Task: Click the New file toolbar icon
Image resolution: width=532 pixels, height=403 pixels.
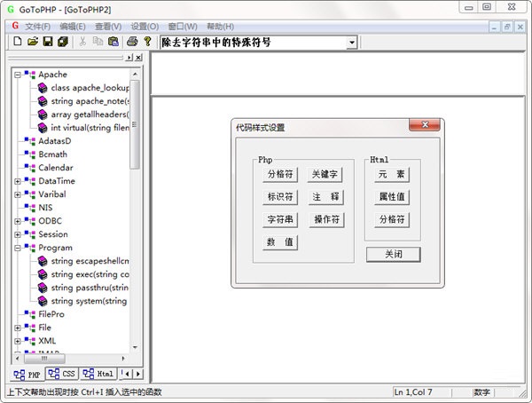Action: point(18,42)
